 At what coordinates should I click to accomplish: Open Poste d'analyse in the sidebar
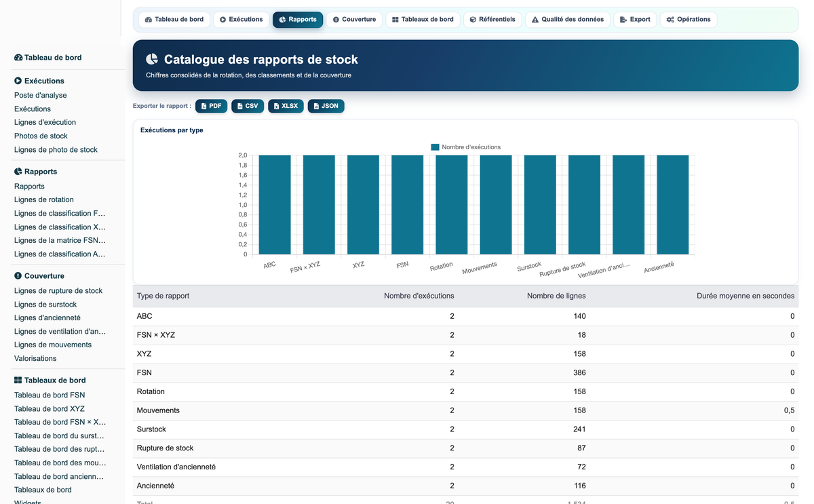(41, 96)
